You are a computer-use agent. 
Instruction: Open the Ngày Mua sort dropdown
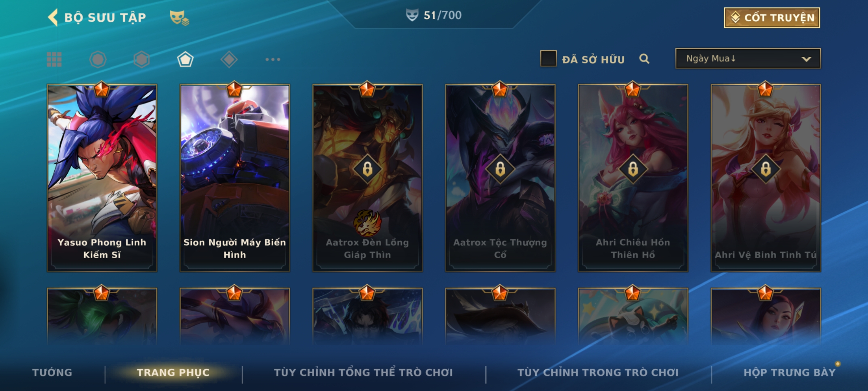[x=748, y=58]
